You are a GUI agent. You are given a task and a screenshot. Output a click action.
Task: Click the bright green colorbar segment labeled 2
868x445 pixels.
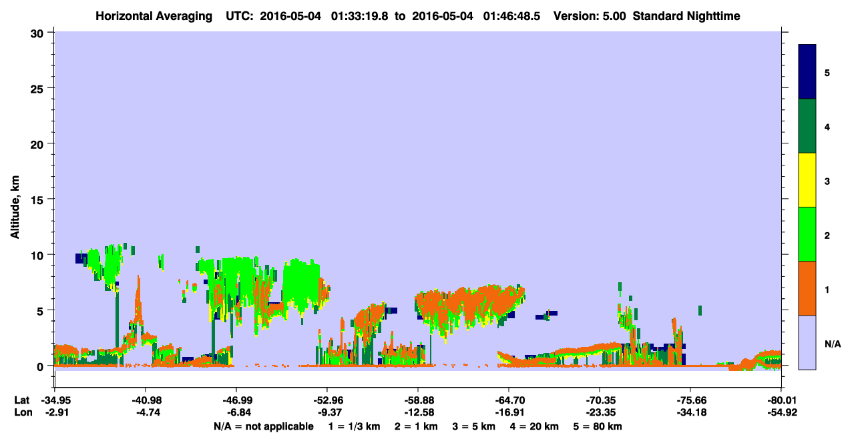pyautogui.click(x=807, y=234)
